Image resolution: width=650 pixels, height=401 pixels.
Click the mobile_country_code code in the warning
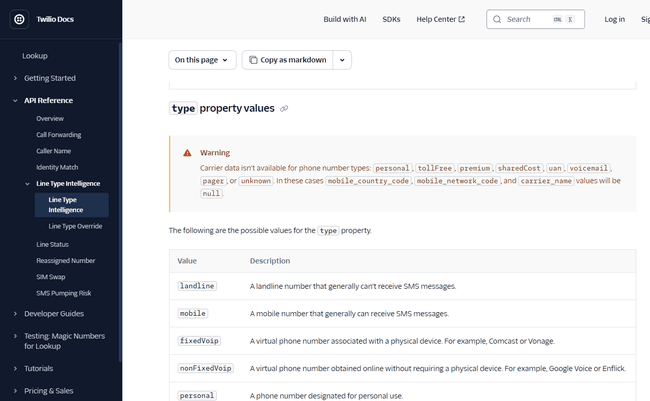click(x=369, y=181)
